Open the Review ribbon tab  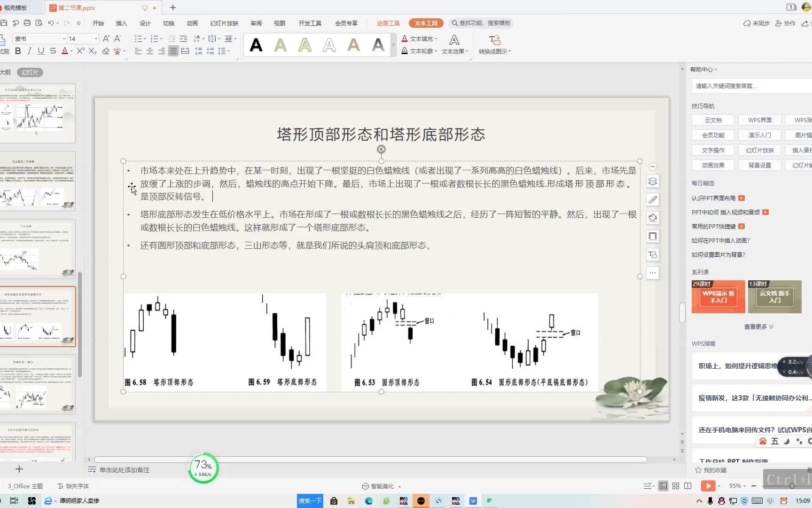256,23
